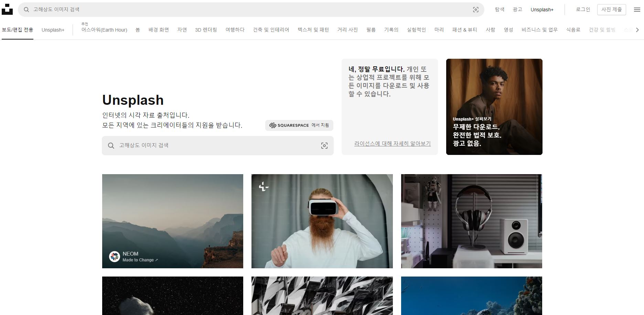Select the 3D 렌더링 category
The image size is (644, 315).
tap(206, 30)
